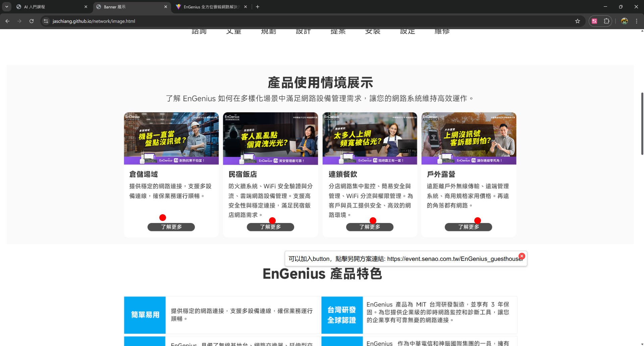
Task: Click 了解更多 under 民宿飯店
Action: 270,227
